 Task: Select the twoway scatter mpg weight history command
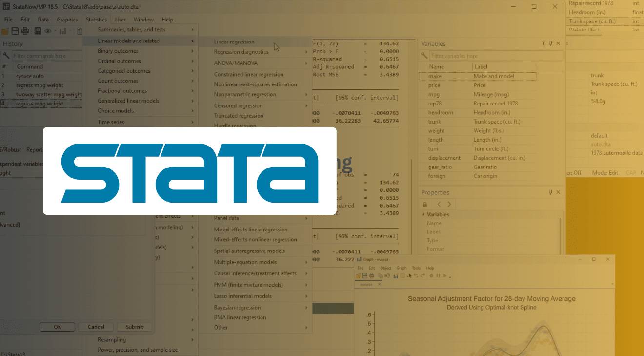(41, 94)
